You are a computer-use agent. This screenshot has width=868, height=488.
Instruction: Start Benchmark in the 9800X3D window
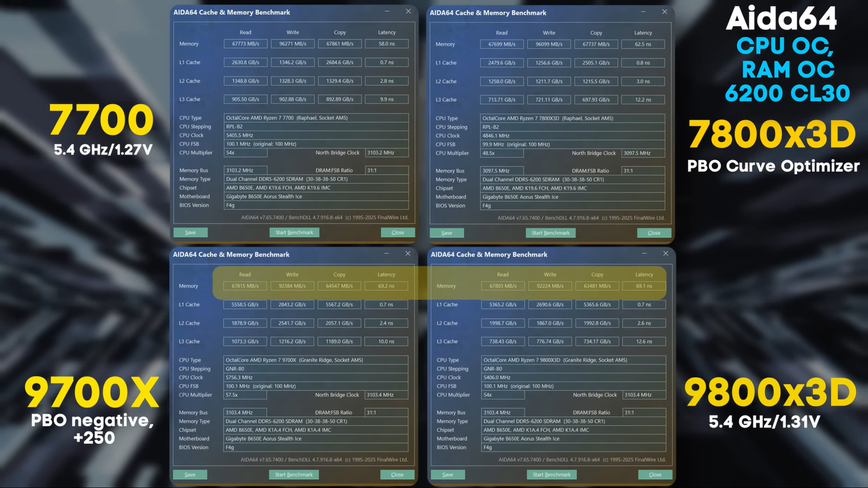tap(552, 474)
